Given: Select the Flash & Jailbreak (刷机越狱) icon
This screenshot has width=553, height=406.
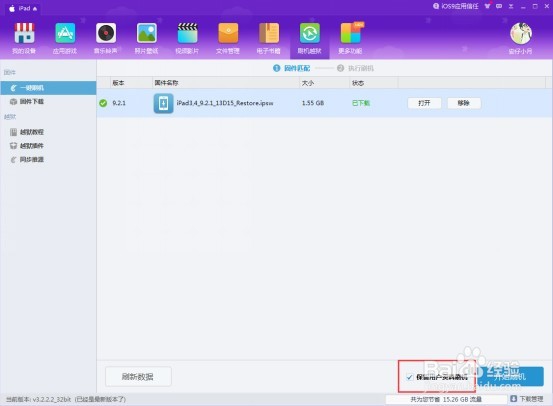Looking at the screenshot, I should 310,33.
